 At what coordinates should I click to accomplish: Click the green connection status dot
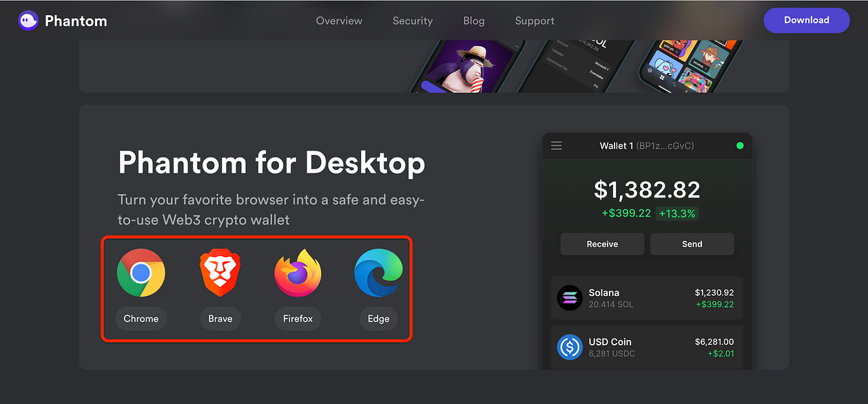coord(740,146)
